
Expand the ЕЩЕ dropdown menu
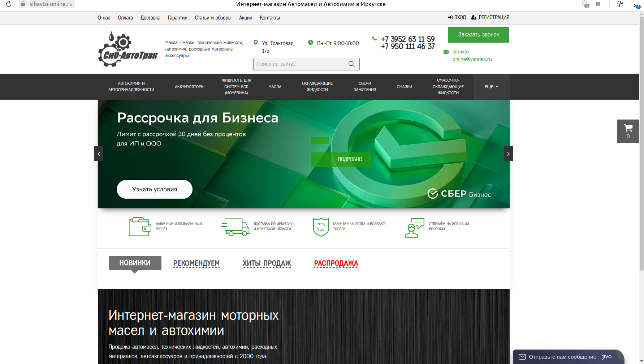tap(492, 87)
